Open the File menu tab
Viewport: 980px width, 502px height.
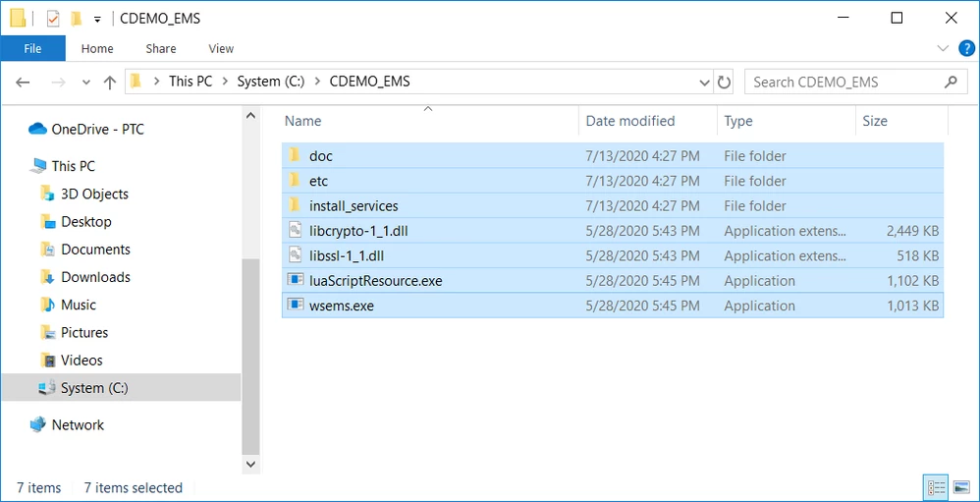click(32, 48)
